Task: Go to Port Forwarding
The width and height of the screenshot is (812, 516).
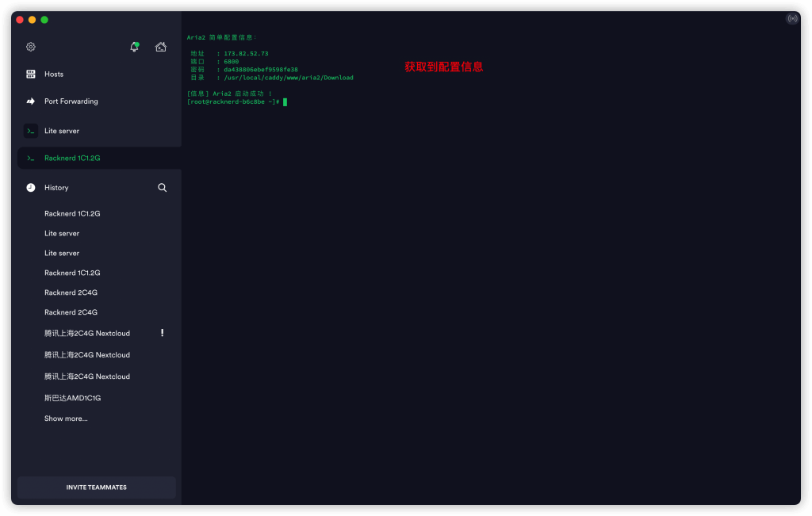Action: tap(71, 101)
